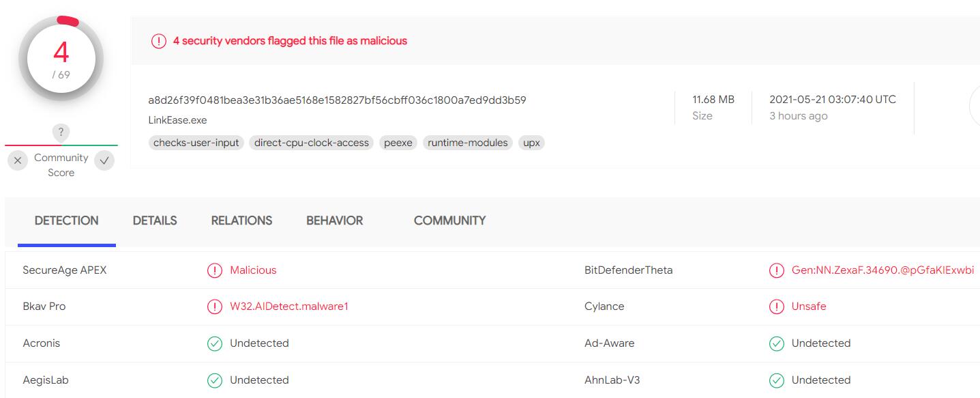The image size is (980, 398).
Task: Click the AhnLab-V3 undetected check icon
Action: [x=776, y=380]
